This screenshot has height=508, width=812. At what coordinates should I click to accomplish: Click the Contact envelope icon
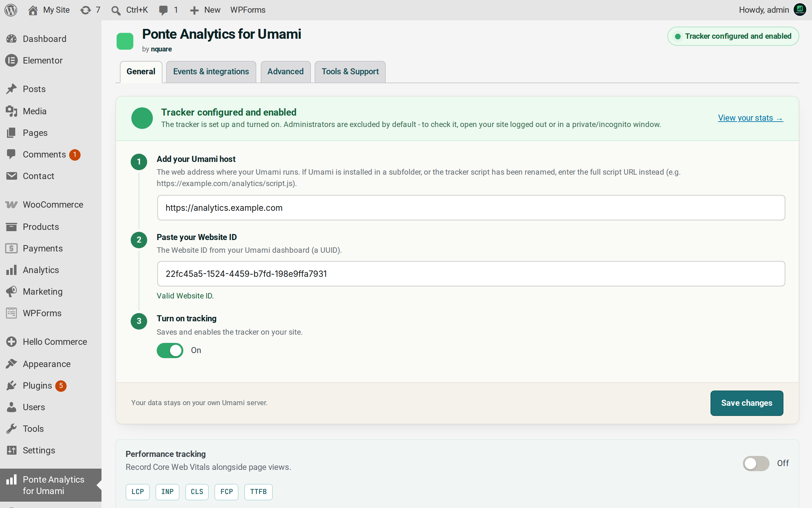pos(11,176)
